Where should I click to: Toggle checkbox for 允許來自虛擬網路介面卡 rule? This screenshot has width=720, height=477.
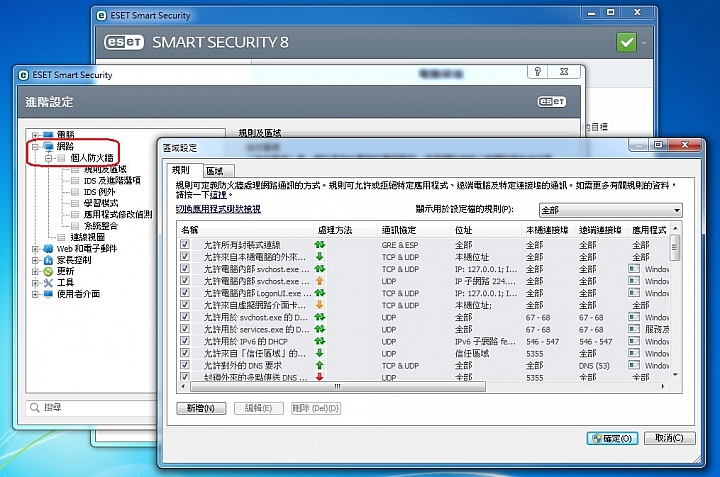(x=185, y=304)
